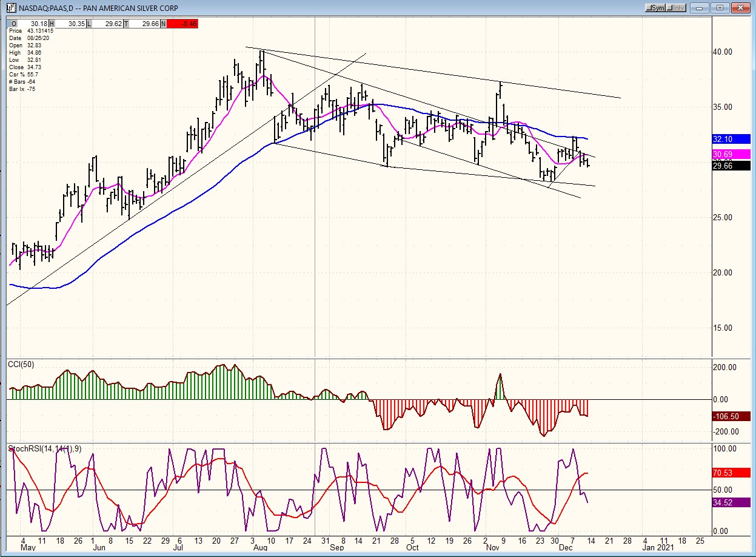Maximize the PAAS chart window
Screen dimensions: 756x557
pyautogui.click(x=720, y=8)
